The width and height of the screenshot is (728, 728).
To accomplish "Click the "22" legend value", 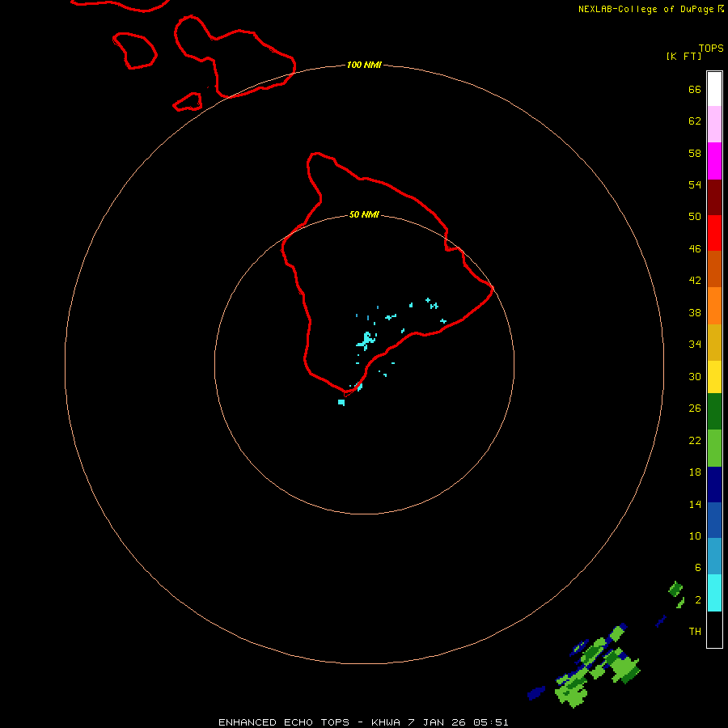I will pos(695,440).
